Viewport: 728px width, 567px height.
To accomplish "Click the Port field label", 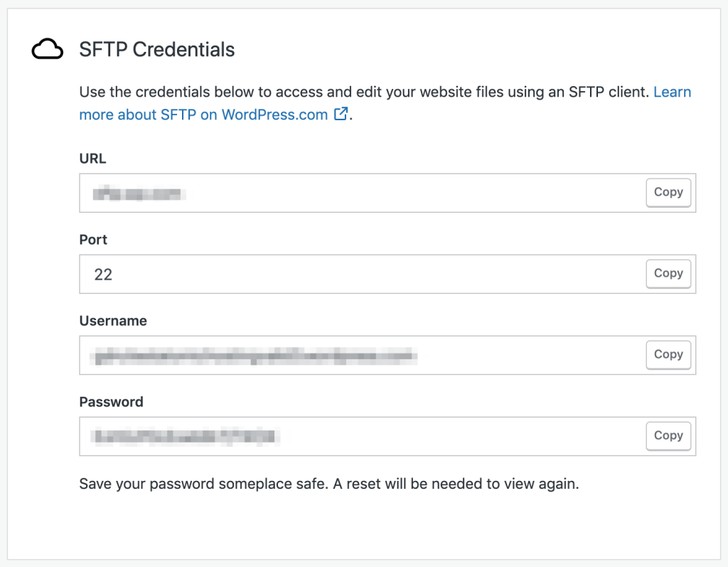I will [93, 240].
